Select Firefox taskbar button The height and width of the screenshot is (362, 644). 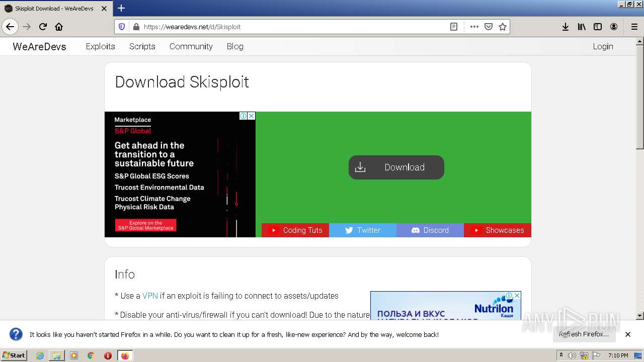[x=125, y=355]
